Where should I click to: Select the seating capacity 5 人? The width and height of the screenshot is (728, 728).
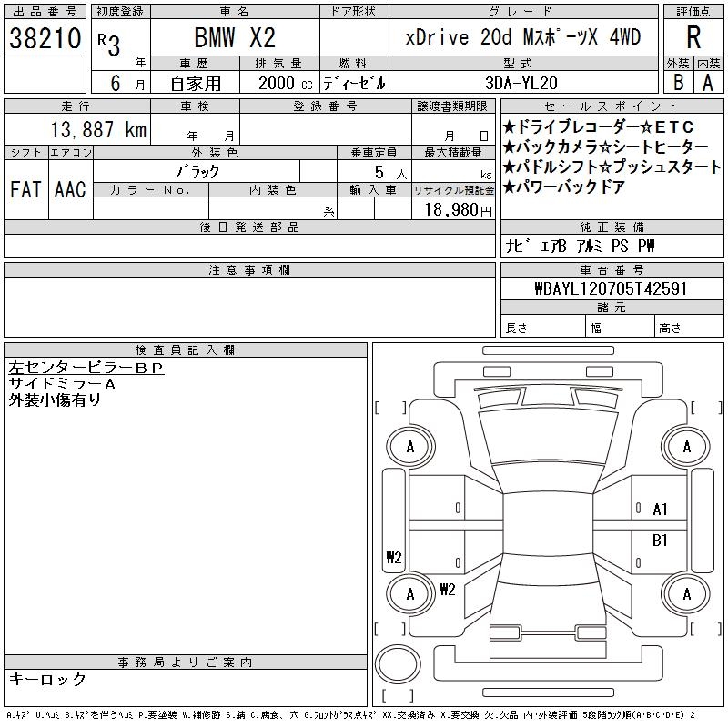coord(390,173)
